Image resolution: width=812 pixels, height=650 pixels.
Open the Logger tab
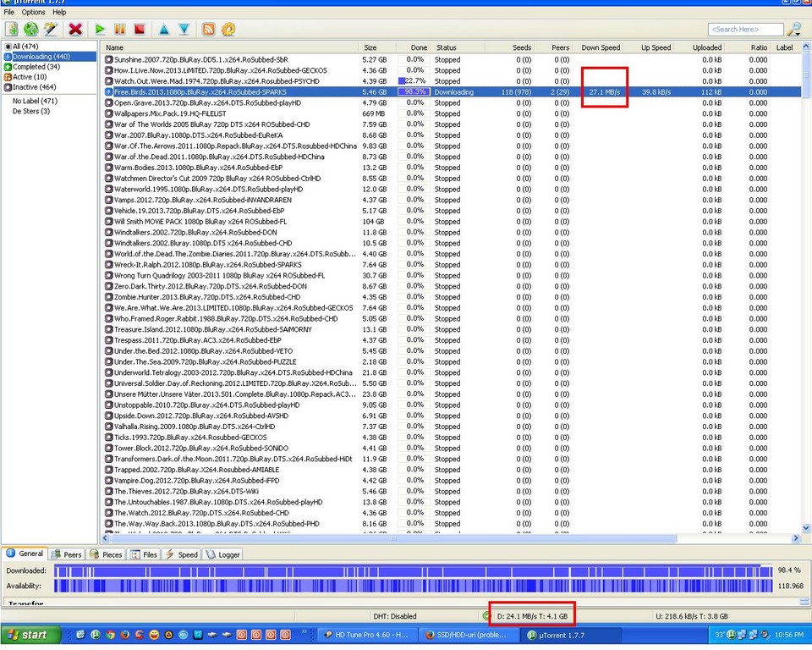[223, 554]
